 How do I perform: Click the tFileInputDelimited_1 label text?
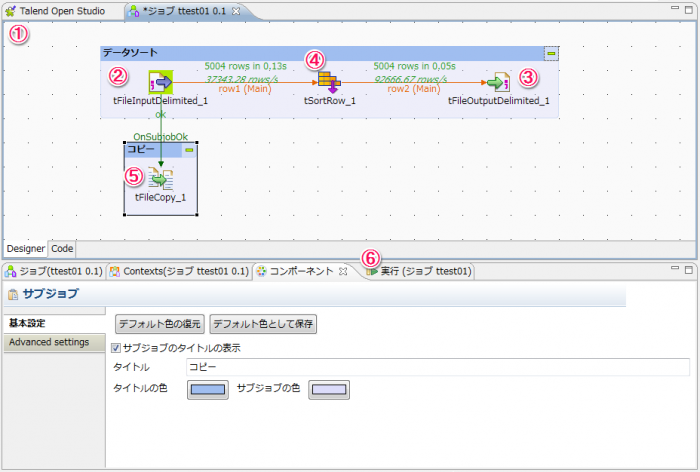(x=160, y=101)
